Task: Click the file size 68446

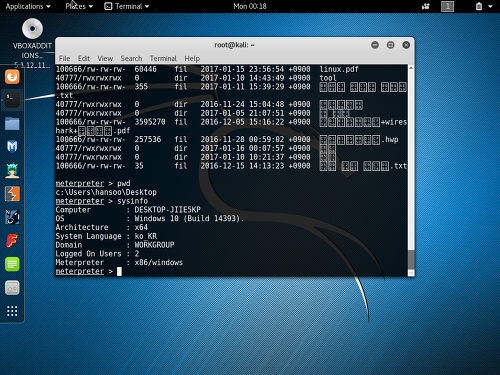Action: pyautogui.click(x=146, y=69)
